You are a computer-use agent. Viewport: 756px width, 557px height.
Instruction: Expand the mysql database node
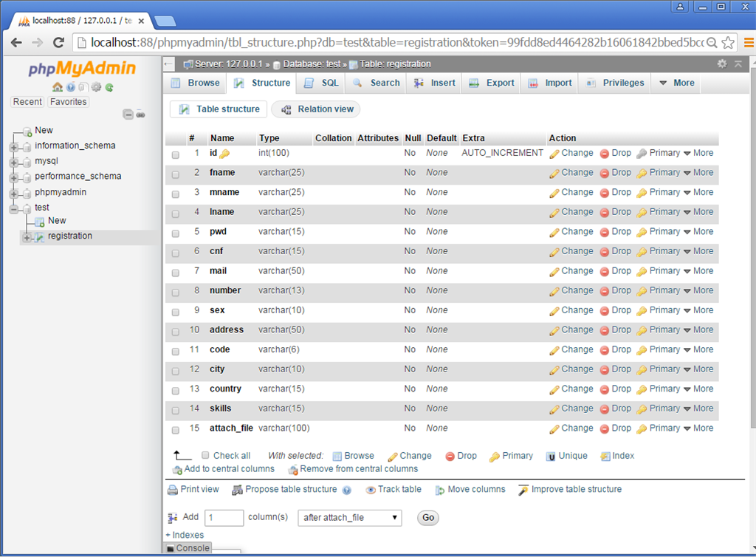click(x=14, y=162)
